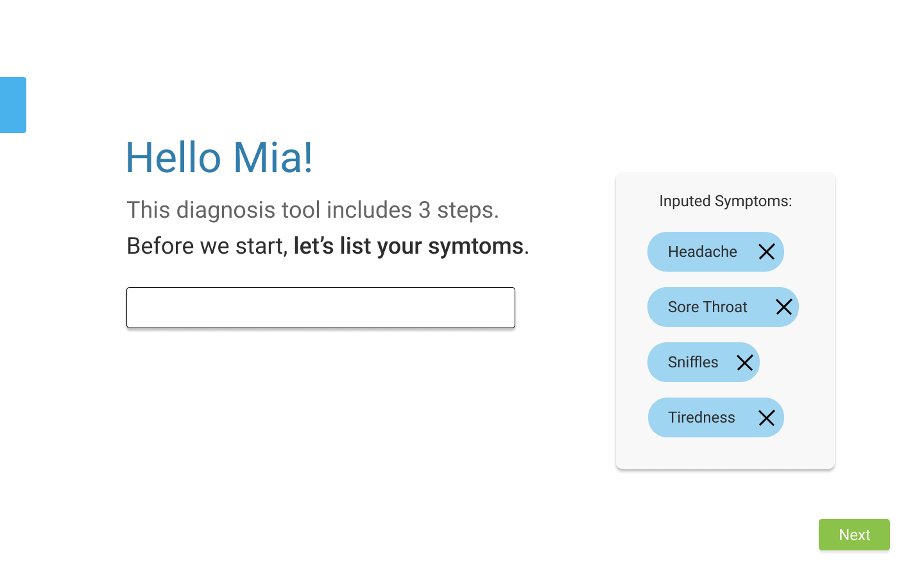
Task: Open the symptom entry field dropdown
Action: click(321, 308)
